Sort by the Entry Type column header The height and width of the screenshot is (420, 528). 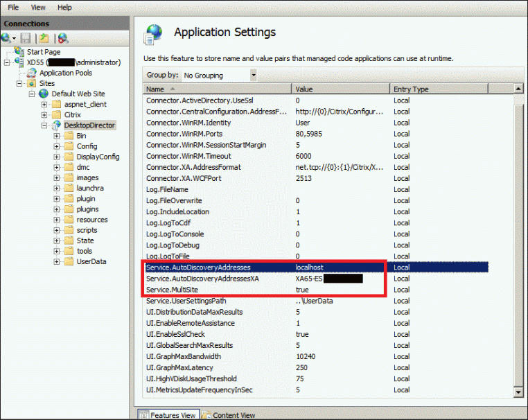coord(439,89)
